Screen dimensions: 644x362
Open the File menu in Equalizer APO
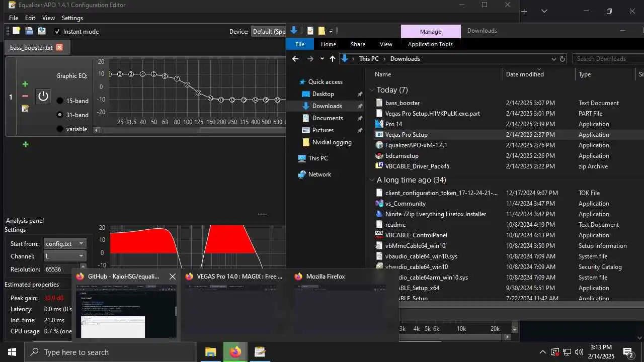[x=14, y=18]
